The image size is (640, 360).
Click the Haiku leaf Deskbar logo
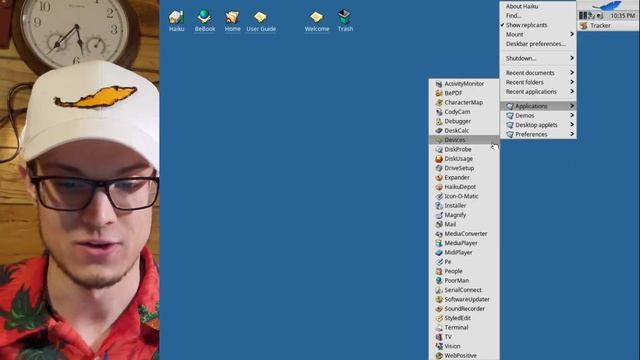coord(608,5)
